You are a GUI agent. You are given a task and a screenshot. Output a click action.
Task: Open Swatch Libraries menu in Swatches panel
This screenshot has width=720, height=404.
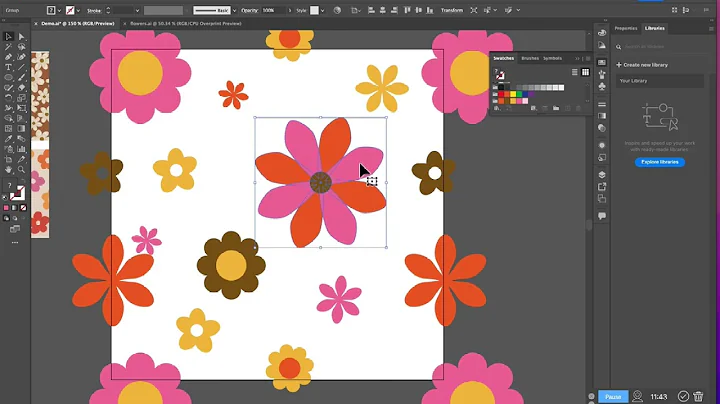coord(497,108)
